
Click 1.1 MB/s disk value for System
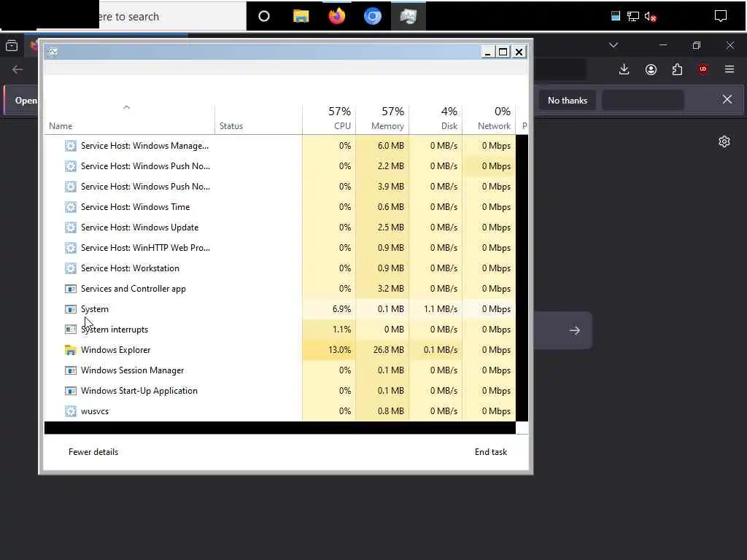tap(440, 309)
